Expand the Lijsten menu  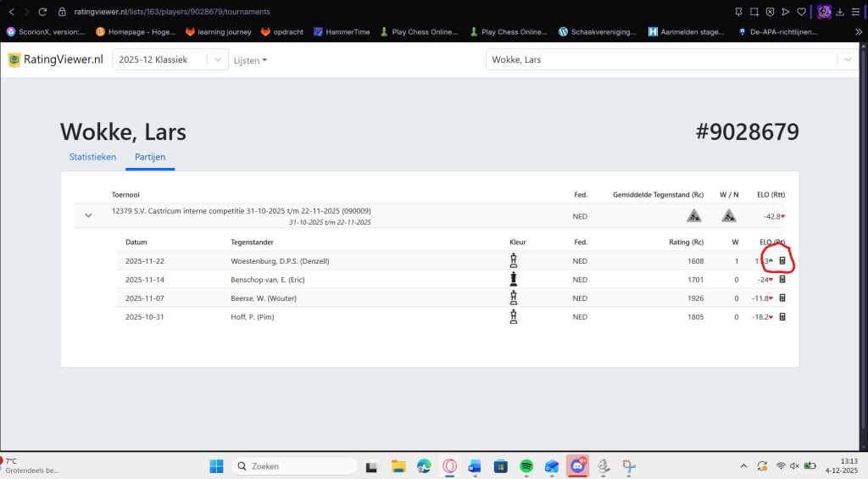(250, 60)
